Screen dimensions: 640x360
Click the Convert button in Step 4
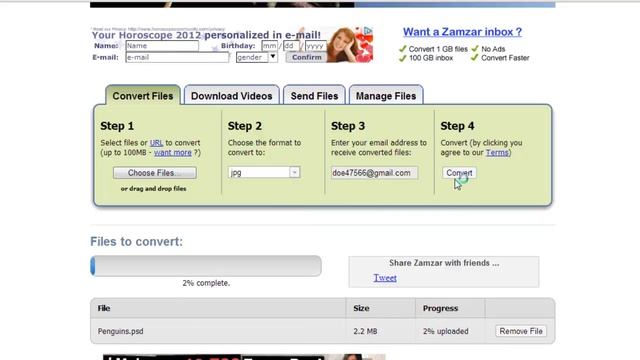[x=459, y=173]
